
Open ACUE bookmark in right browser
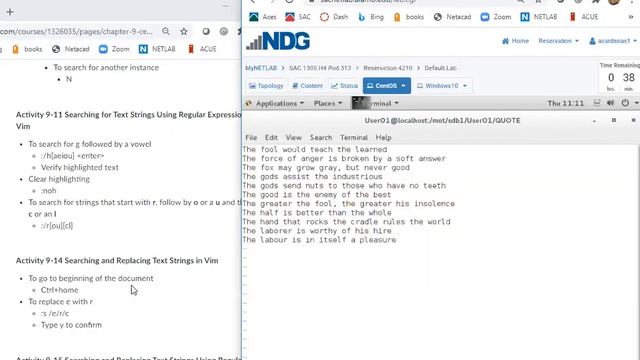click(584, 17)
